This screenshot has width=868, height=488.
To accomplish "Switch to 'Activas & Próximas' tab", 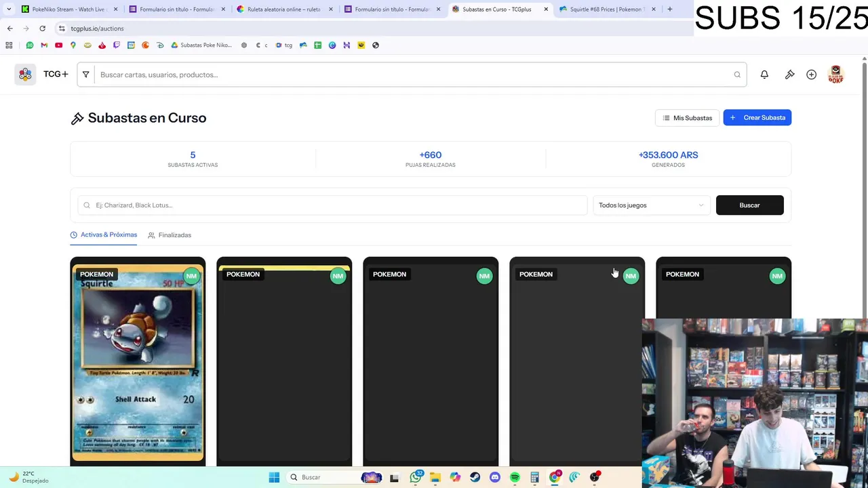I will [104, 235].
